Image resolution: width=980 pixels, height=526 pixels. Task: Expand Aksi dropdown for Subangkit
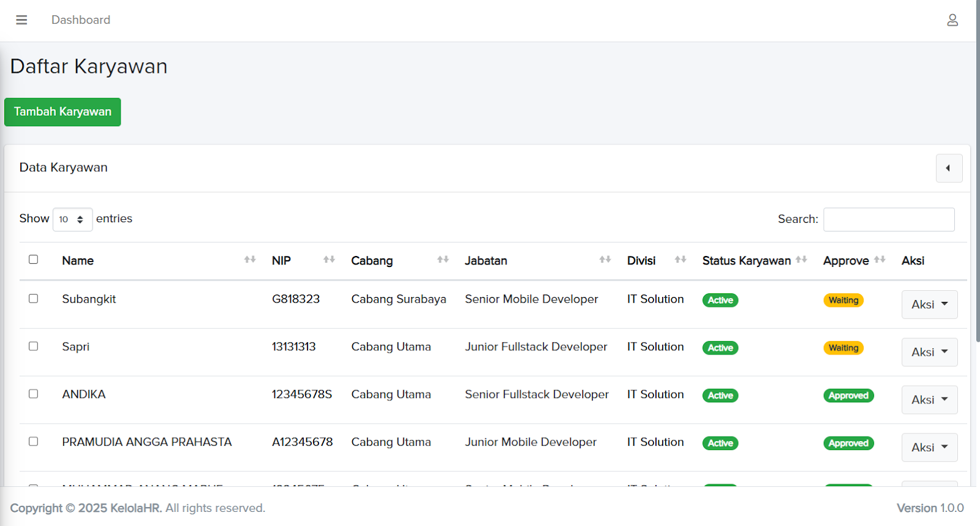pos(929,304)
